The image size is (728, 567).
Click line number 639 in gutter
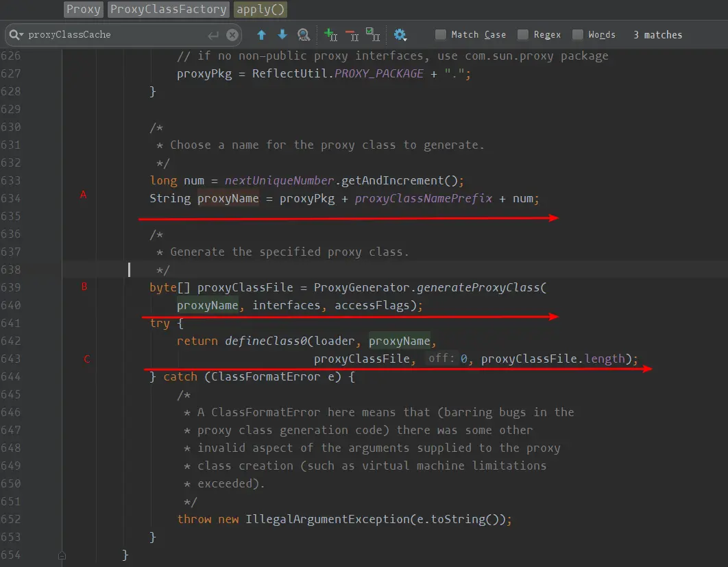click(x=11, y=288)
